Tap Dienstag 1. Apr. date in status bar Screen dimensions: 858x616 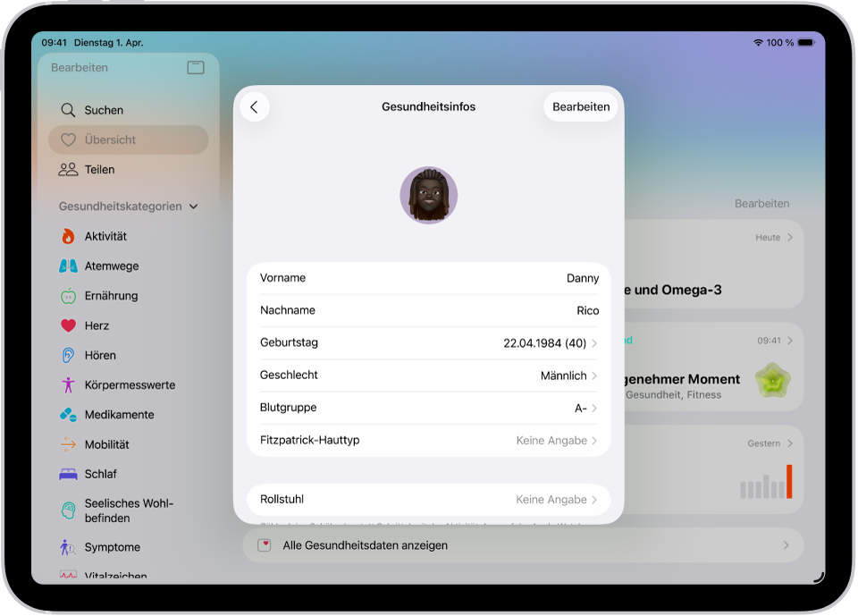tap(108, 42)
